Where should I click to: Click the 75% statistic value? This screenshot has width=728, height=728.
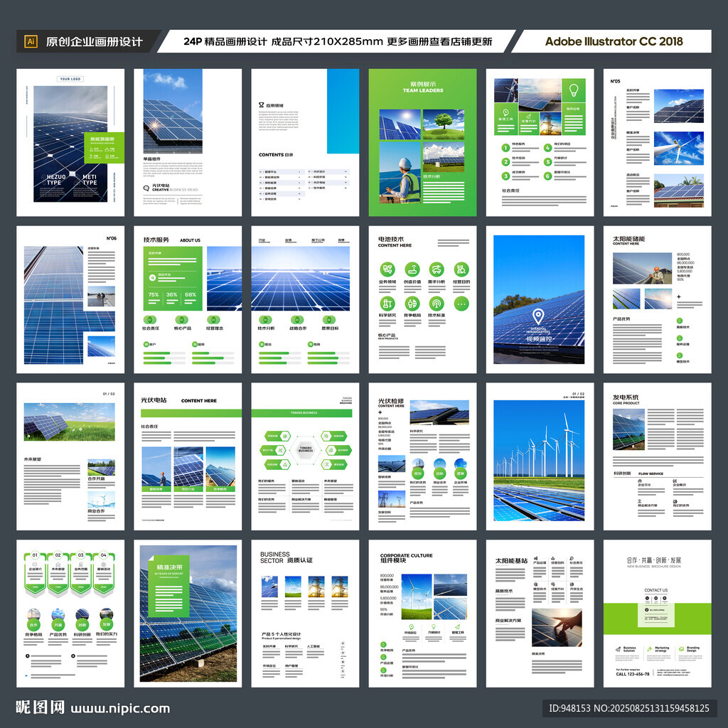coord(154,294)
